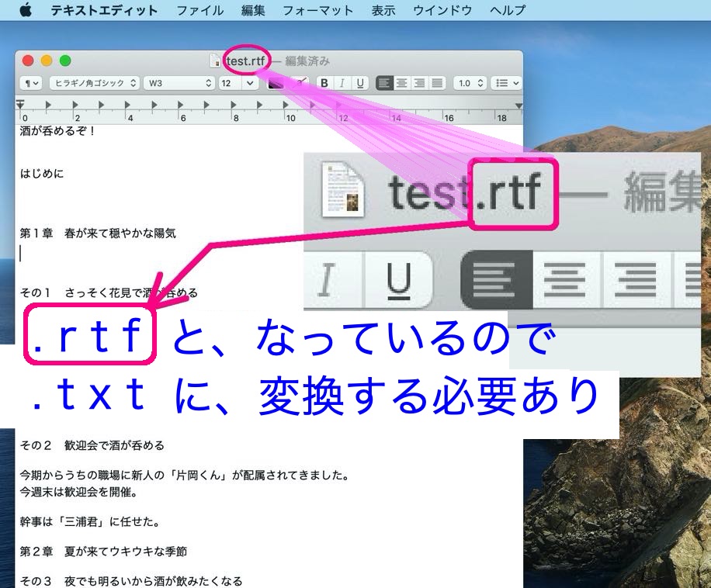Expand the font size 12 combo box
Screen dimensions: 711x588
point(250,83)
